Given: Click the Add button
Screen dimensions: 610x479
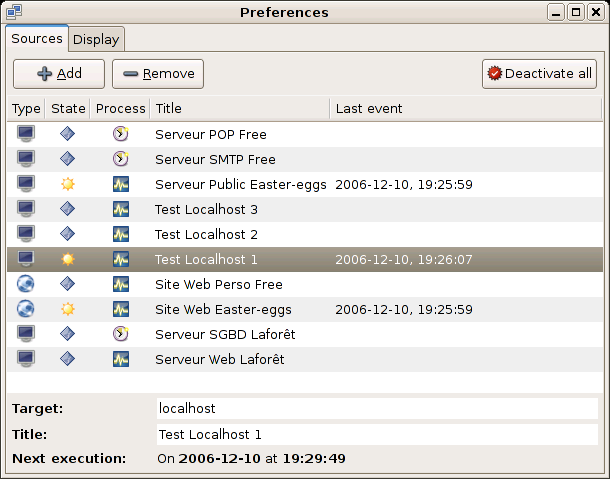Looking at the screenshot, I should click(x=59, y=74).
